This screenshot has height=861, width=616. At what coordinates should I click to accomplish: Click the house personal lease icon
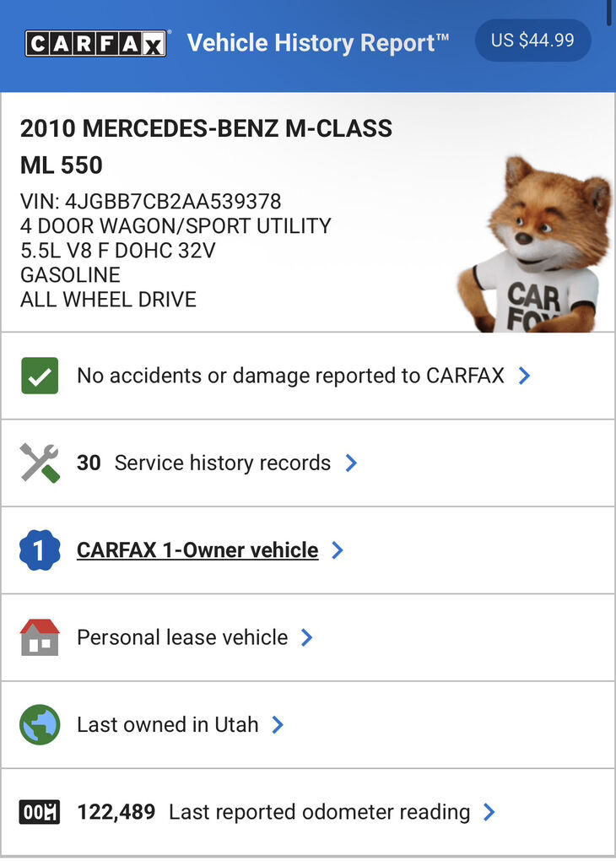click(40, 637)
